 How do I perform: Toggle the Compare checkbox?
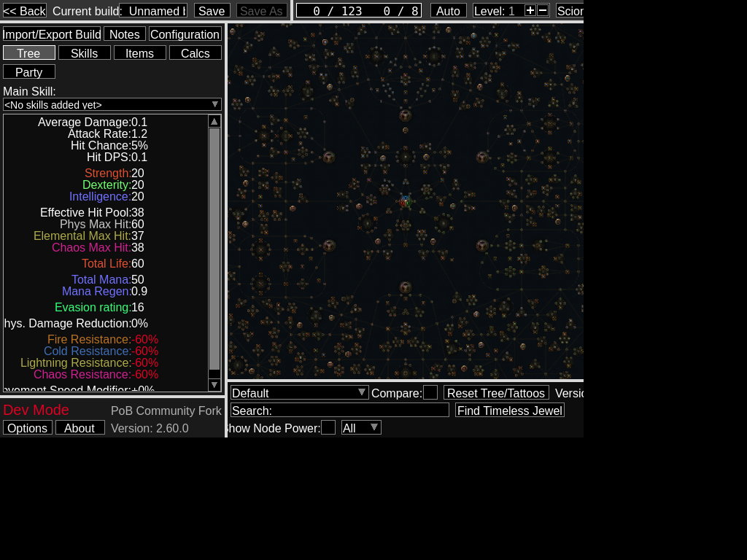point(430,392)
